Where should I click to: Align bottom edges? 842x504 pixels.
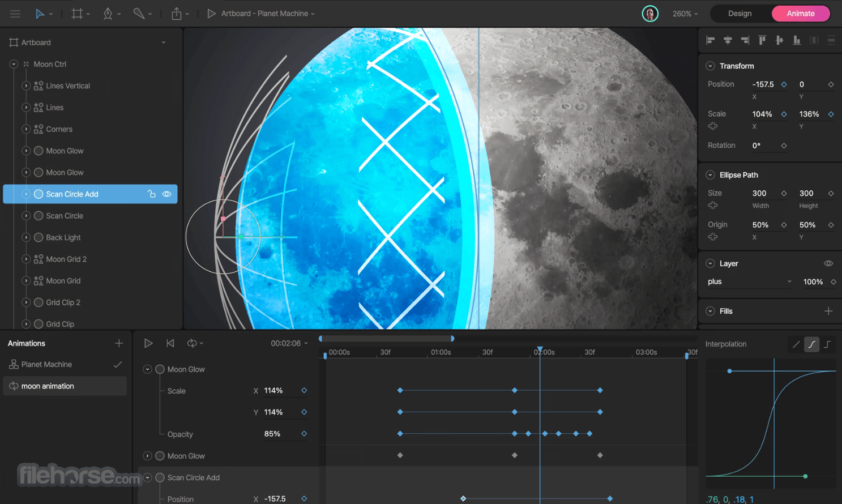797,40
